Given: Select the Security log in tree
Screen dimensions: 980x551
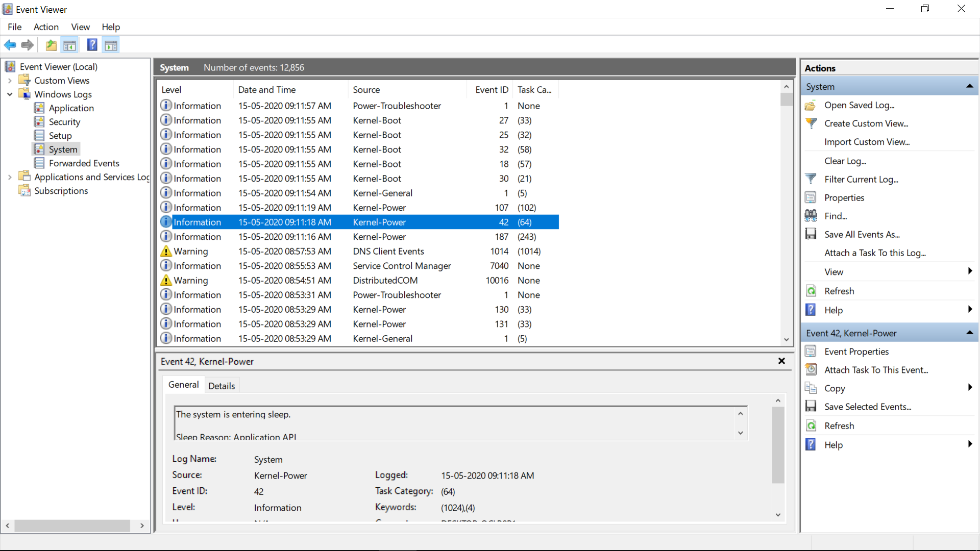Looking at the screenshot, I should (x=64, y=122).
